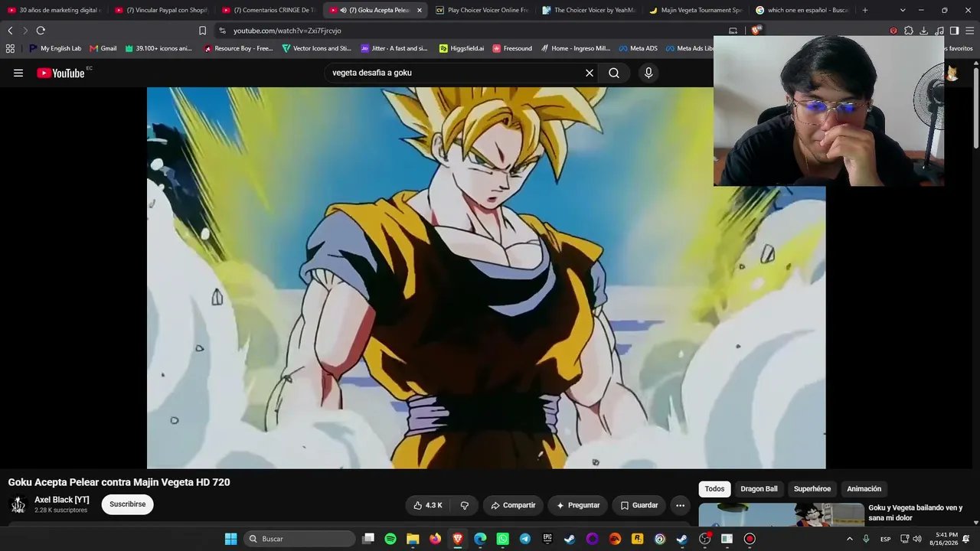Start voice search with the microphone
This screenshot has height=551, width=980.
[648, 73]
